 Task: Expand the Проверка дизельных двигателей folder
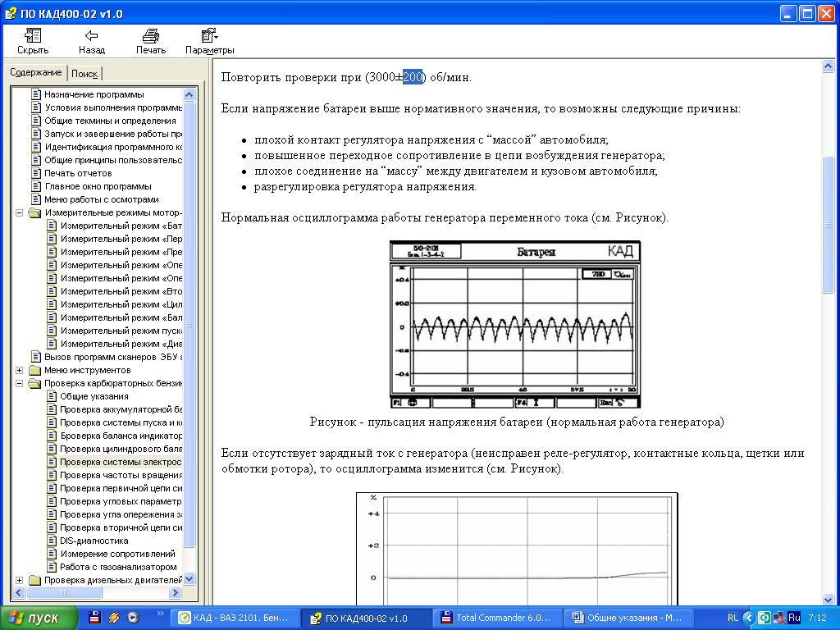tap(20, 580)
